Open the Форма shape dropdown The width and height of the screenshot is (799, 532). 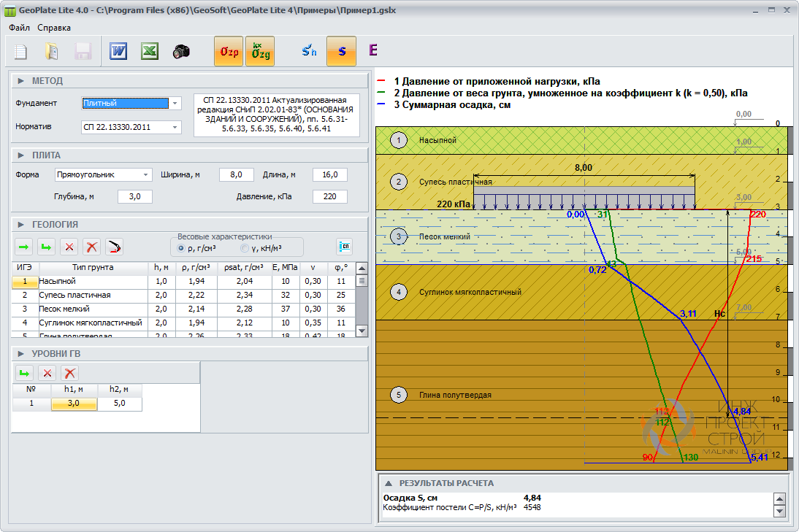click(146, 174)
